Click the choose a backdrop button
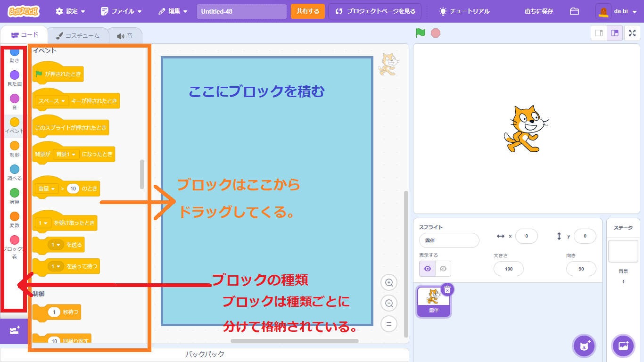This screenshot has height=362, width=644. tap(623, 346)
